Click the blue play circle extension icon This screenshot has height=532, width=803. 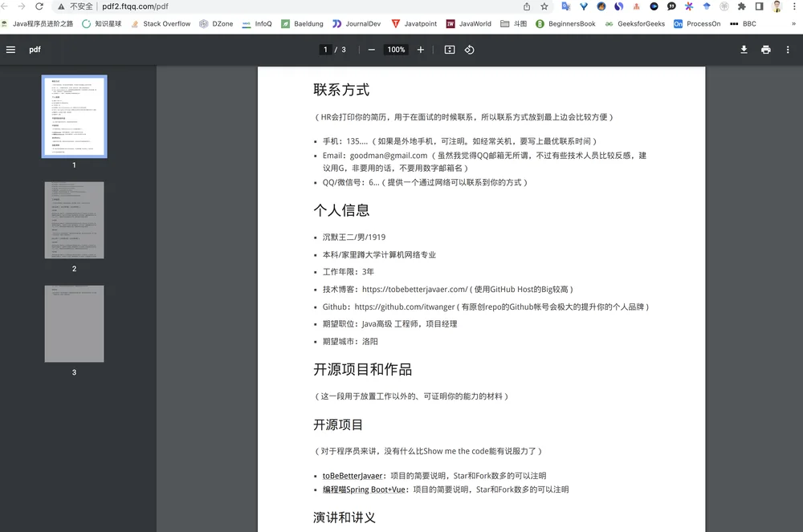[654, 6]
